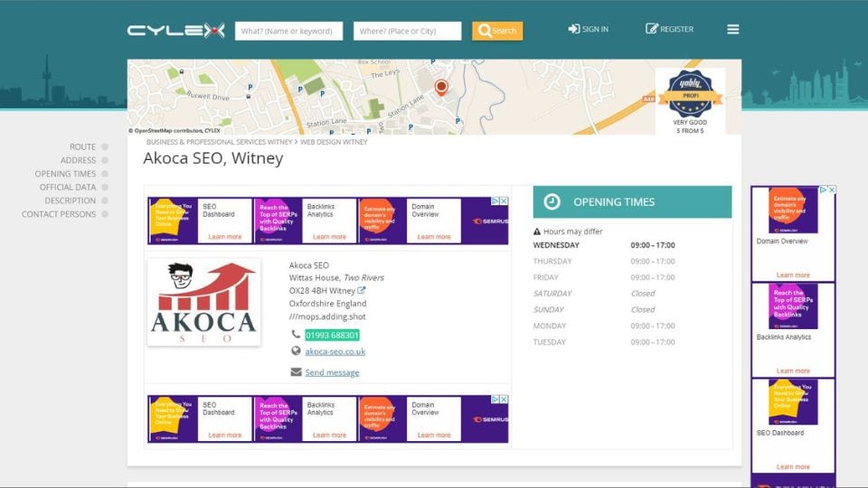Open the SIGN IN link
The image size is (868, 488).
point(588,29)
